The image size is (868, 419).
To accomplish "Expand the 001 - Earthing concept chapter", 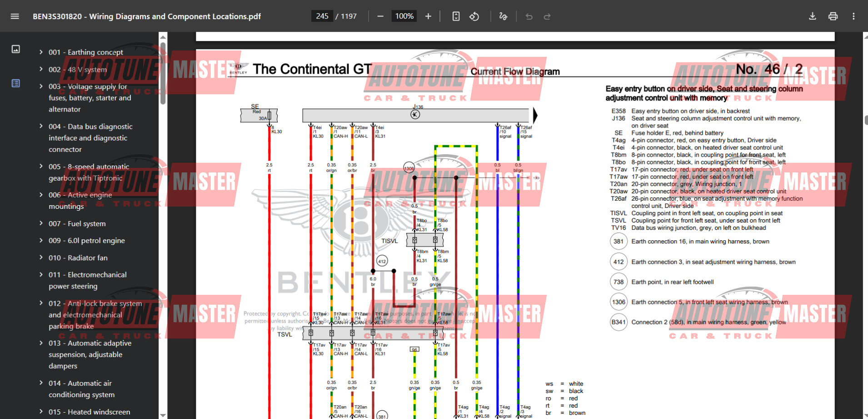I will (x=41, y=52).
